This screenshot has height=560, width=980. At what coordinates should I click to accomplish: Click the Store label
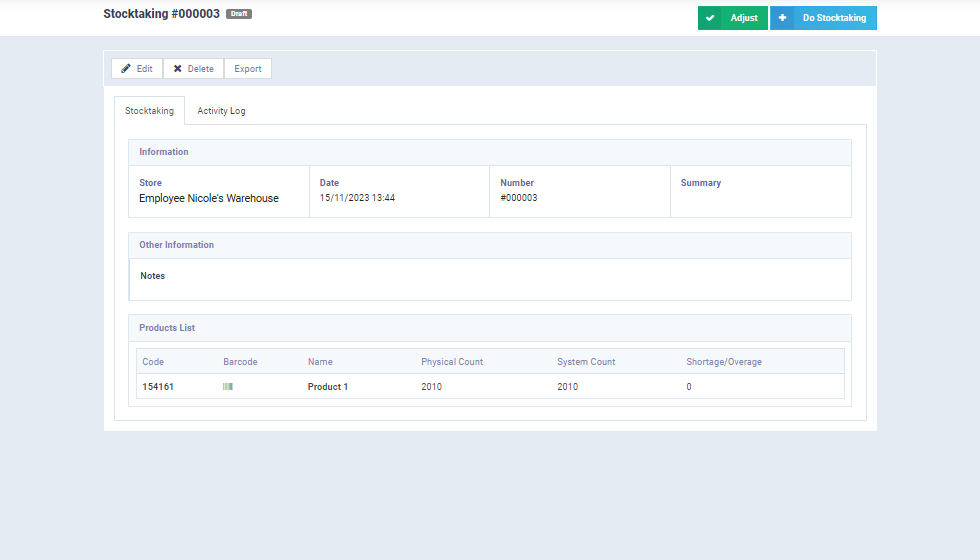[150, 182]
